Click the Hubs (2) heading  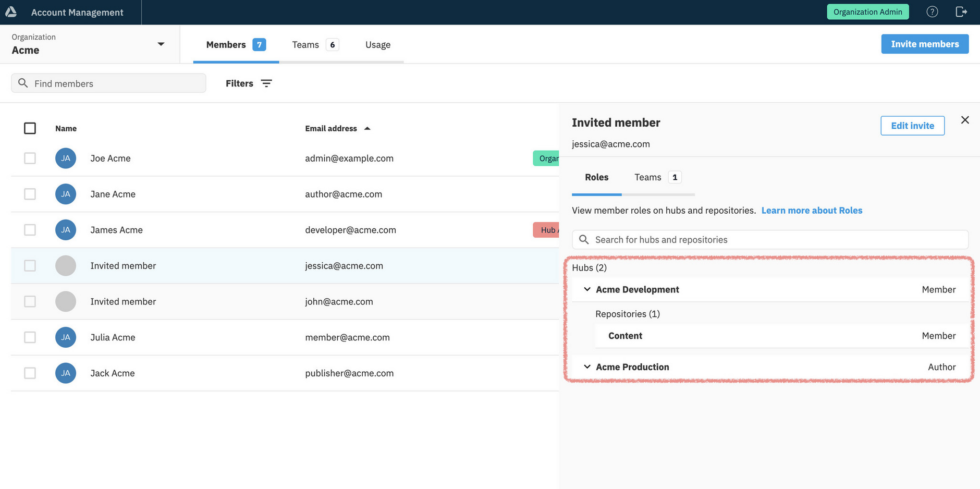coord(589,267)
